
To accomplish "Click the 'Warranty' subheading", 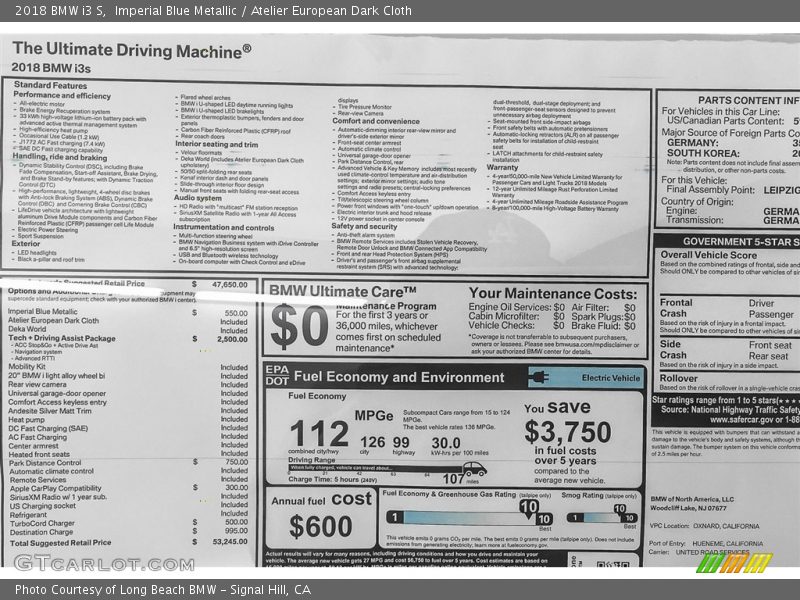I will click(x=503, y=167).
